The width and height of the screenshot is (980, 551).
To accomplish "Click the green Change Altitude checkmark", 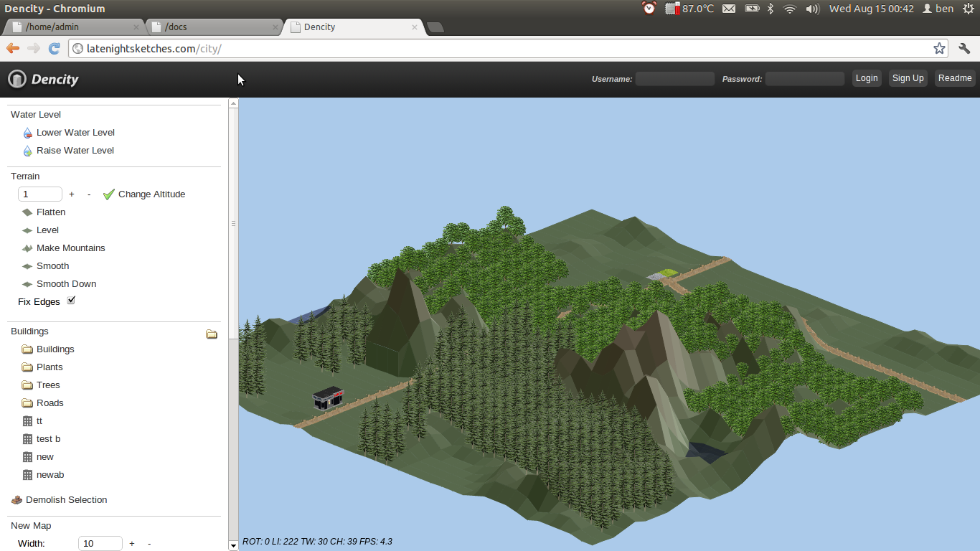I will [109, 194].
